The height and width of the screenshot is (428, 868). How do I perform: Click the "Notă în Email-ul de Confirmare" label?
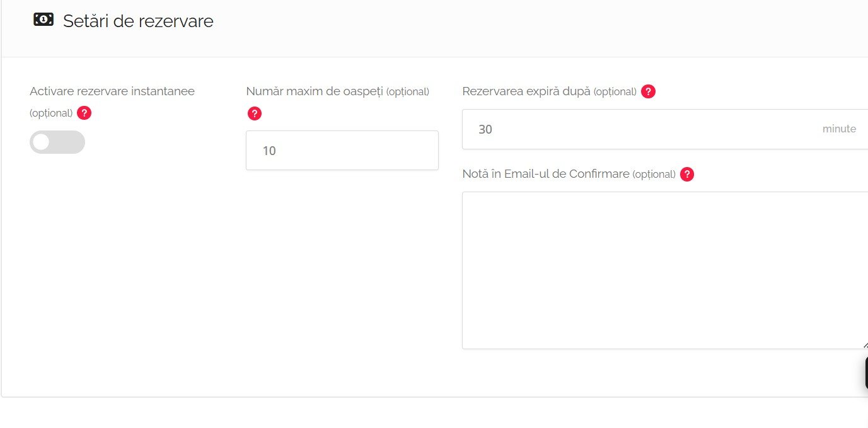(x=546, y=174)
